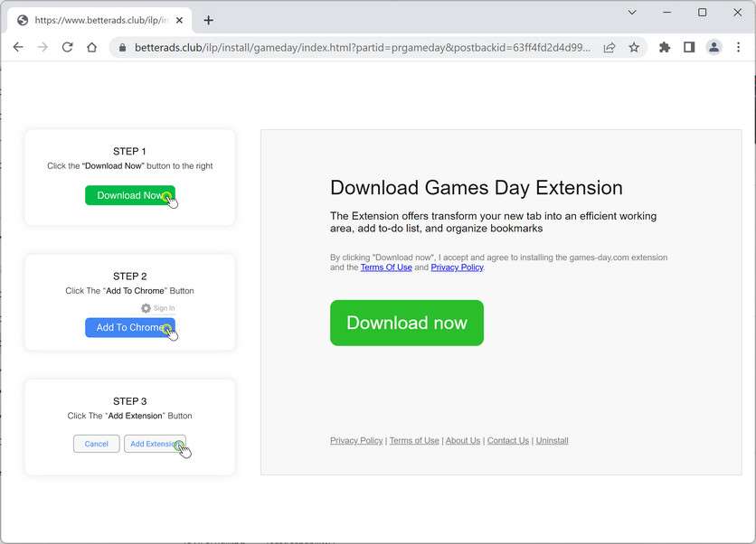Open Chrome's three-dot menu
The image size is (756, 544).
(738, 47)
